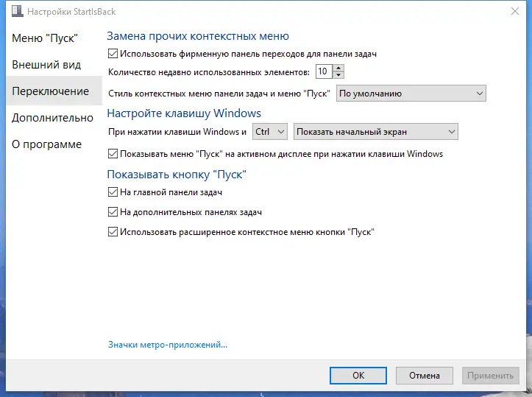
Task: Click the Количество недавно использованных элементов label
Action: [x=209, y=72]
